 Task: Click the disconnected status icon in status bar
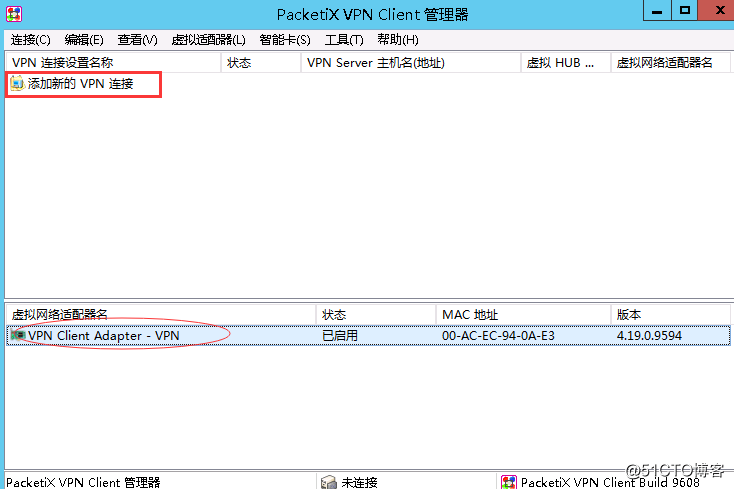pyautogui.click(x=329, y=482)
